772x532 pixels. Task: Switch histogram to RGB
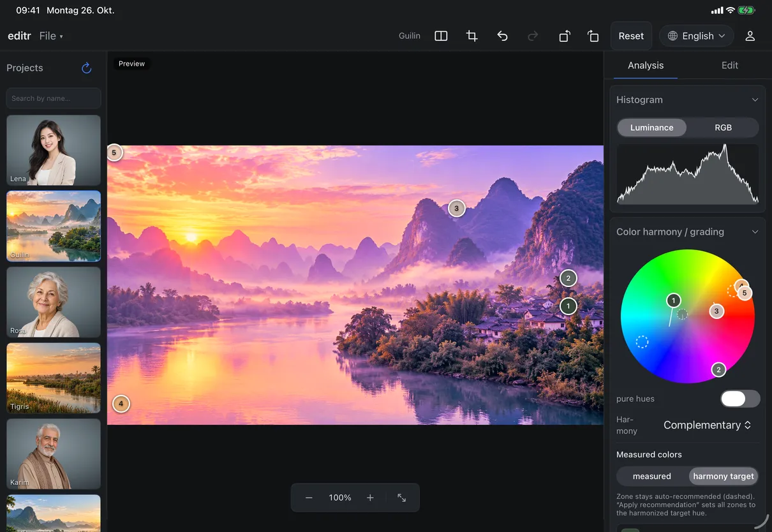[x=723, y=128]
